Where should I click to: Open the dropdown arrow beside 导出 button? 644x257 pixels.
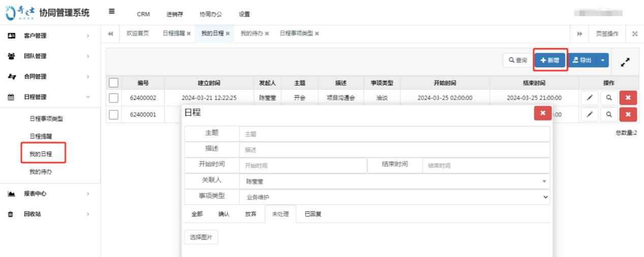click(x=602, y=61)
